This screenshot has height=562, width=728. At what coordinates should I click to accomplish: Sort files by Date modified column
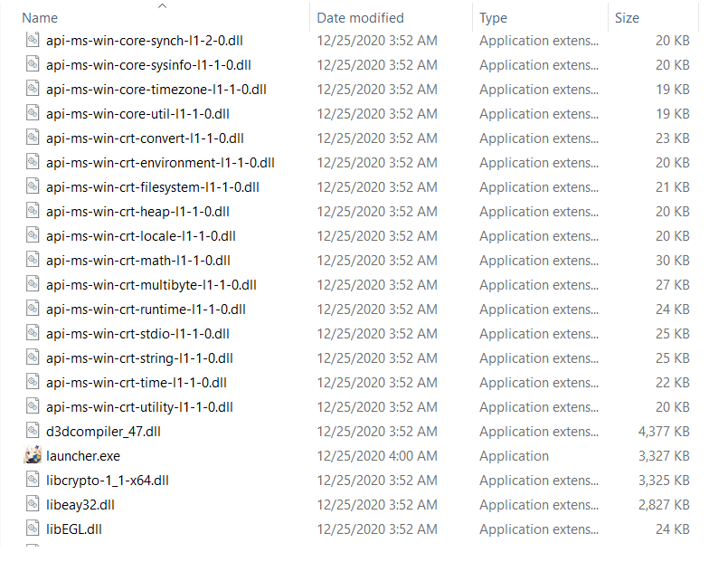coord(360,18)
